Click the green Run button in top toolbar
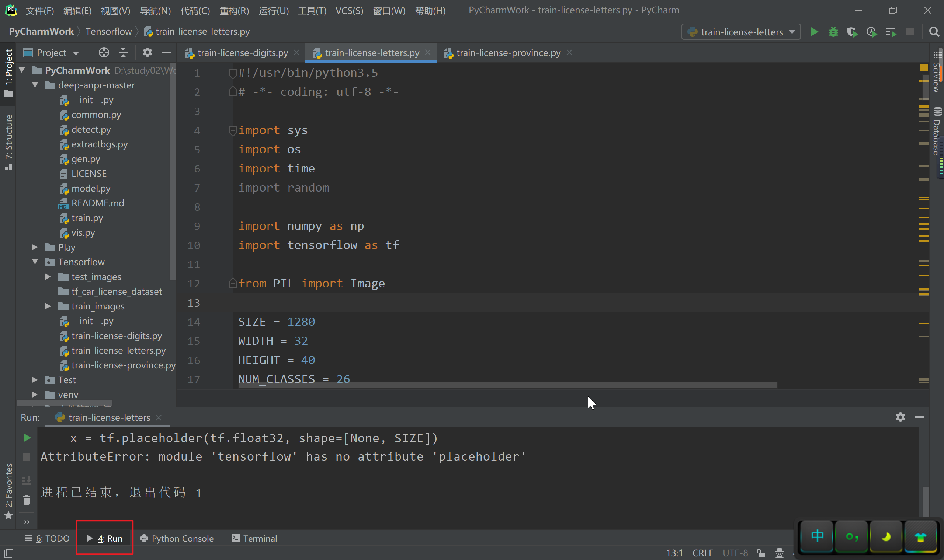 (814, 32)
